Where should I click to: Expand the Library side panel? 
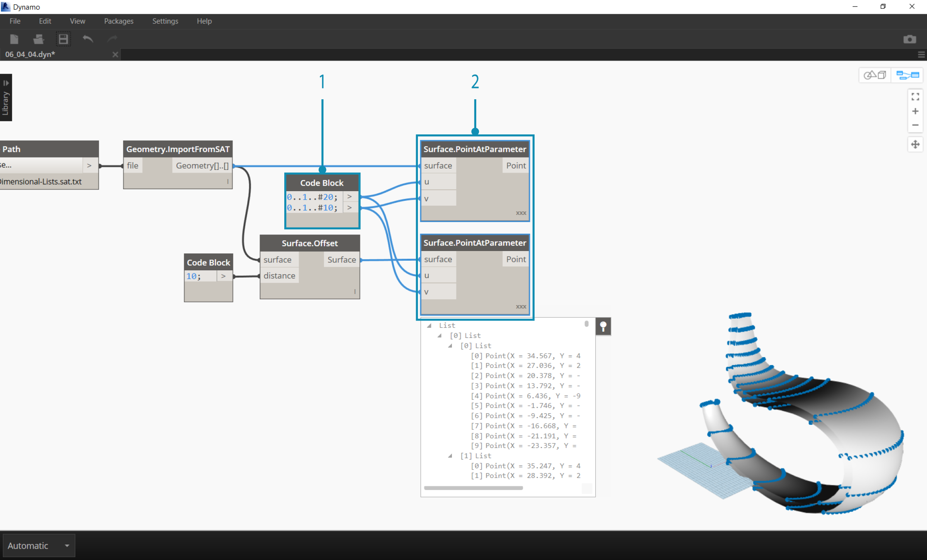(x=6, y=97)
